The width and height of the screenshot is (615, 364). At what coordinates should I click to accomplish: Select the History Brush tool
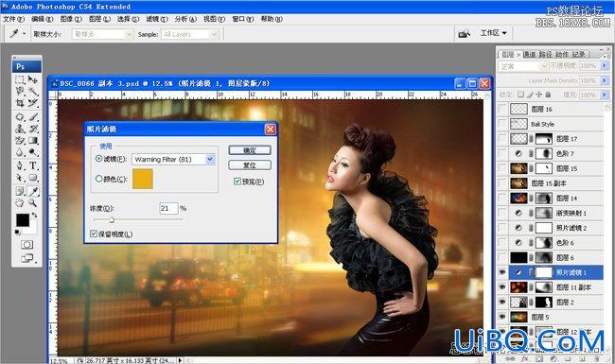[33, 129]
